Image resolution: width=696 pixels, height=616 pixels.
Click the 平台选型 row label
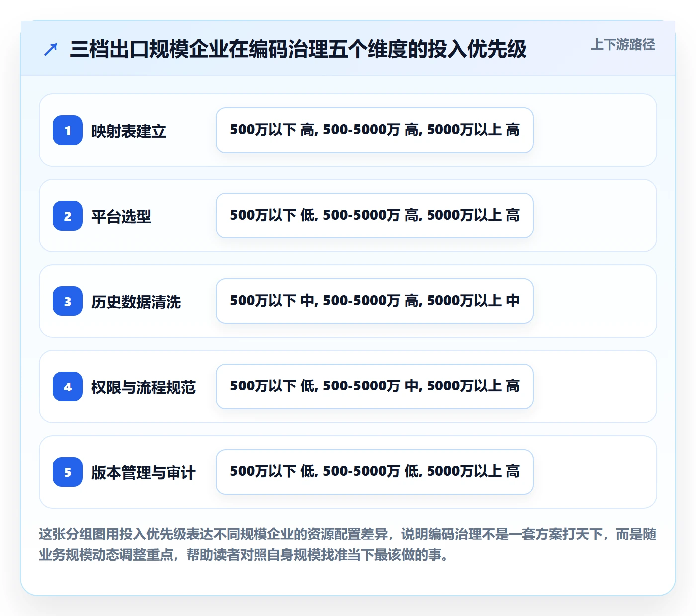coord(121,216)
